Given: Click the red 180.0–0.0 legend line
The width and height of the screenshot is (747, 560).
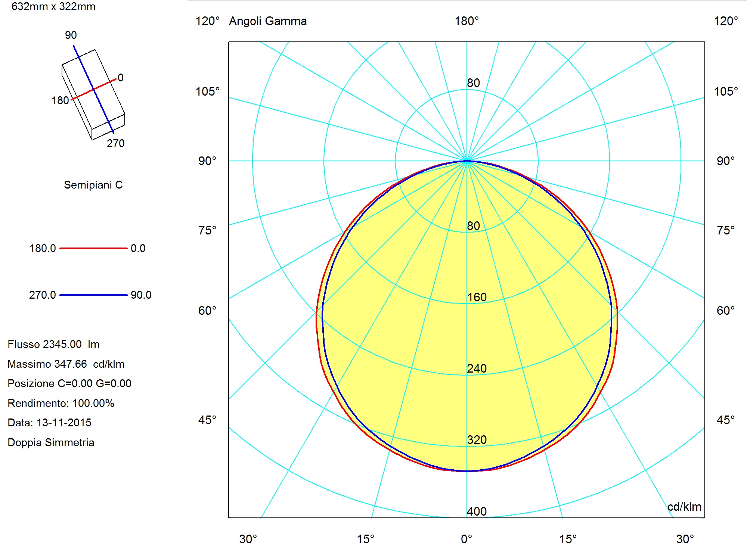Looking at the screenshot, I should [x=93, y=248].
